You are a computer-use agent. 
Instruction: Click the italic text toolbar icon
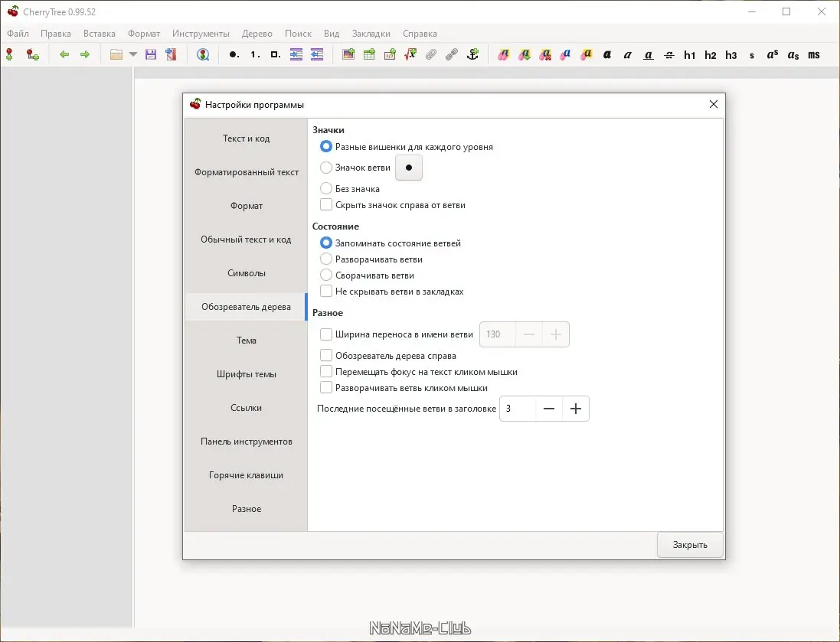[x=627, y=54]
